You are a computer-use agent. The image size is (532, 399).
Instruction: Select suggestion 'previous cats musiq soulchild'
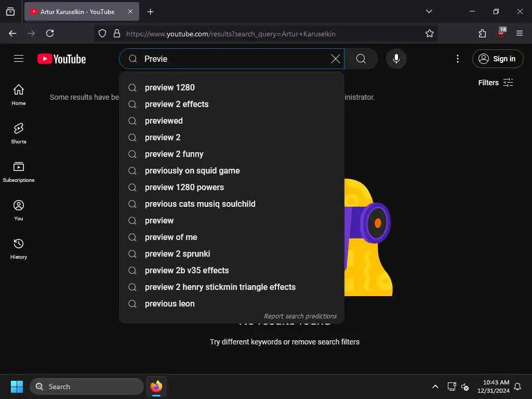coord(232,204)
